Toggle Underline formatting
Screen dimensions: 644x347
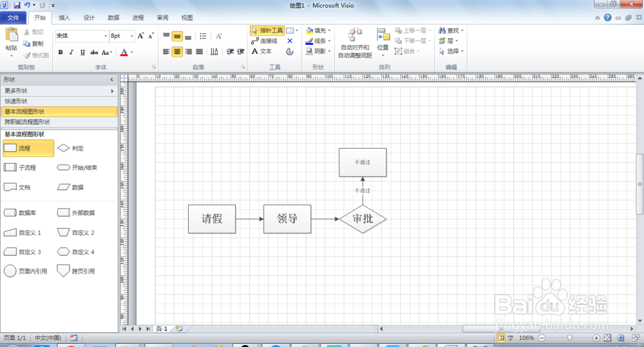82,52
